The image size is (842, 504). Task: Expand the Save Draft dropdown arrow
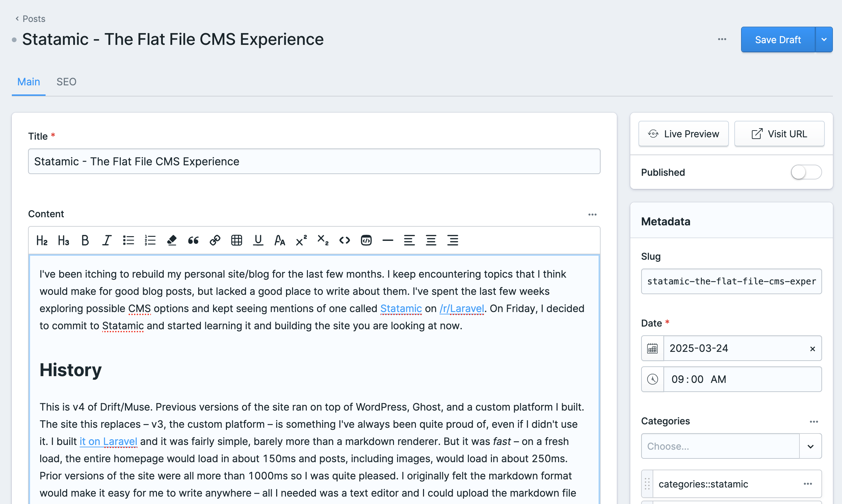click(x=824, y=39)
